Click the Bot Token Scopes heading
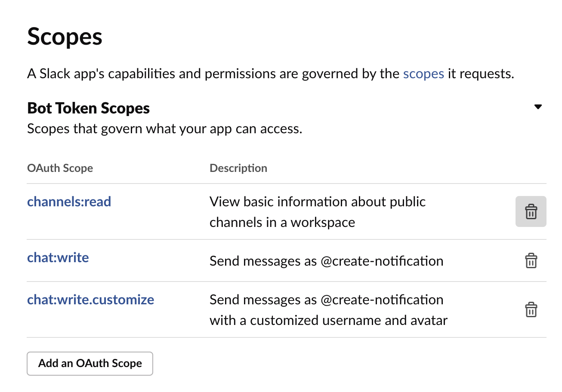Image resolution: width=562 pixels, height=392 pixels. click(88, 108)
